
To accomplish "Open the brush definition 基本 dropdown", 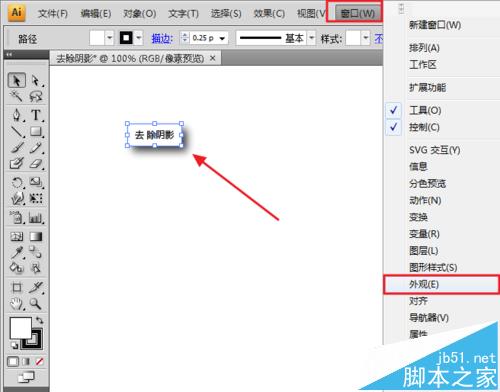I will [x=311, y=38].
